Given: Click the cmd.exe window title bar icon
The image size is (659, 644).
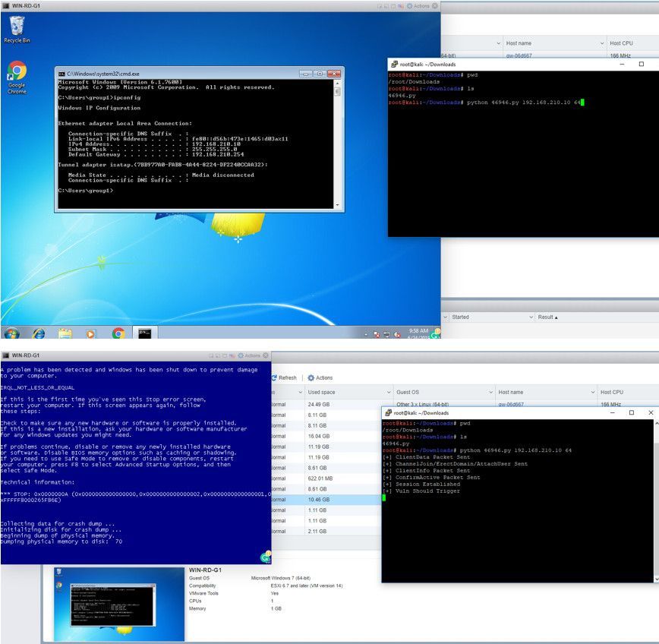Looking at the screenshot, I should [x=61, y=74].
